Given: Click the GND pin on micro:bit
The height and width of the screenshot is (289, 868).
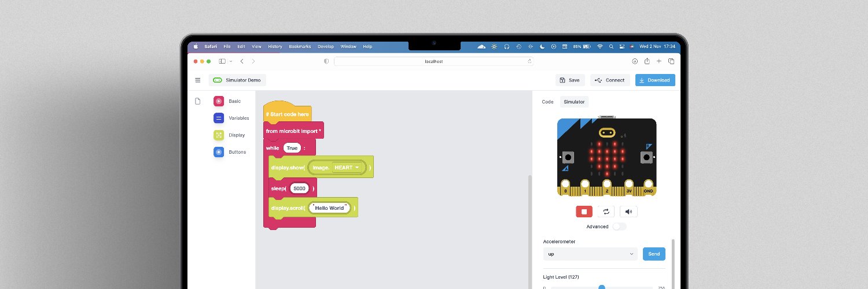Looking at the screenshot, I should [x=648, y=188].
